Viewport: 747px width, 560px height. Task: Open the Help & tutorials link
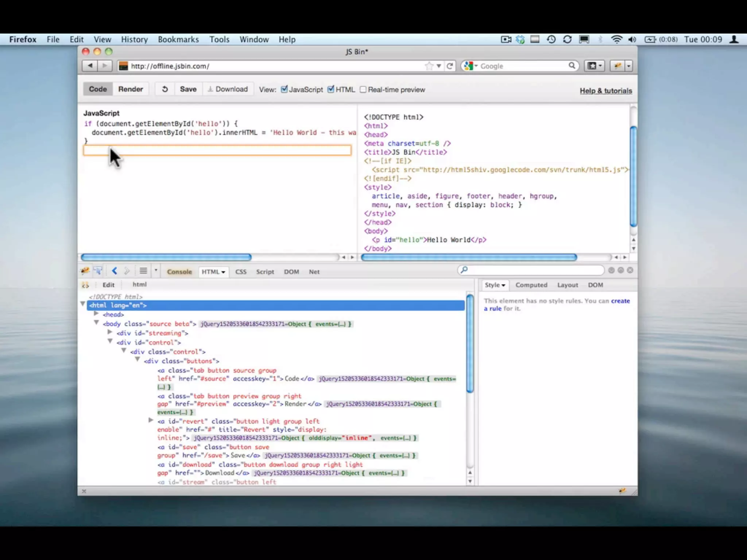(605, 91)
